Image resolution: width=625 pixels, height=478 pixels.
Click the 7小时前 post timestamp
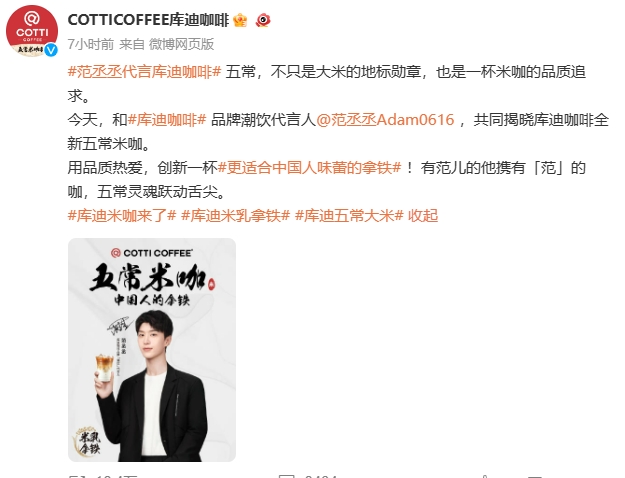[x=91, y=44]
